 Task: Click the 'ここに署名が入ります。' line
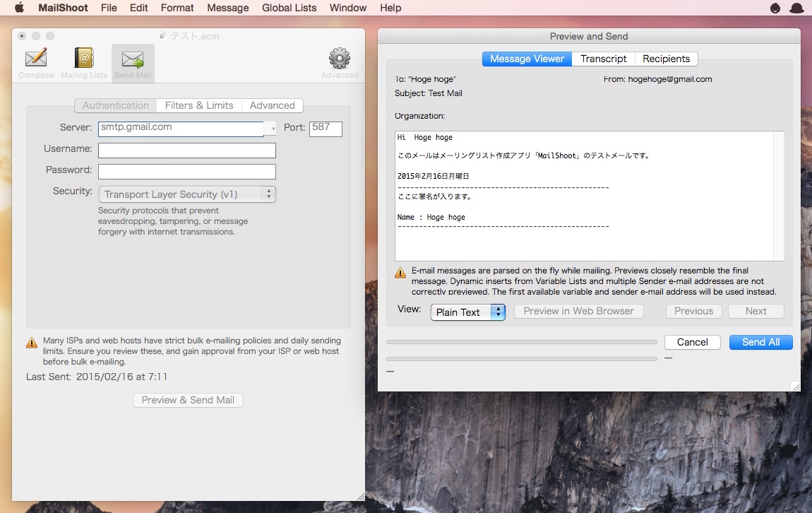click(x=434, y=196)
